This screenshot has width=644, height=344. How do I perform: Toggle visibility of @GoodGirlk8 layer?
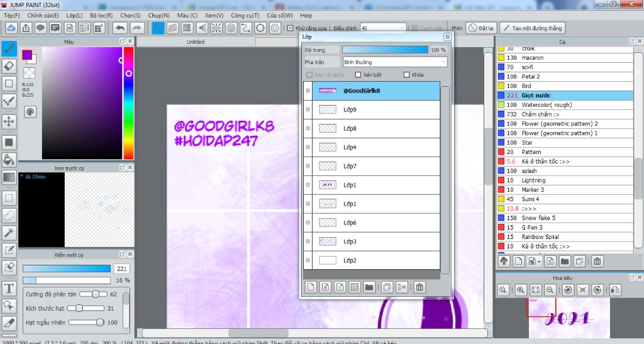(x=308, y=91)
